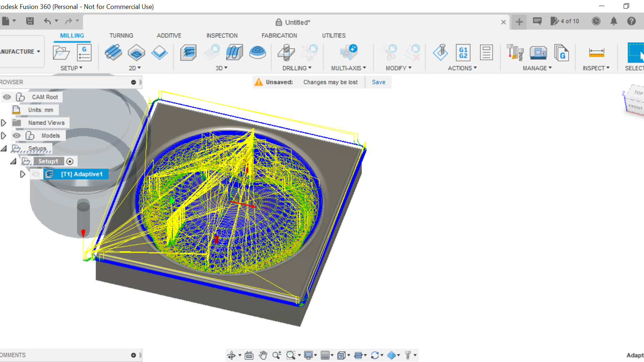Click the Save disk icon
The height and width of the screenshot is (362, 644).
[x=30, y=21]
